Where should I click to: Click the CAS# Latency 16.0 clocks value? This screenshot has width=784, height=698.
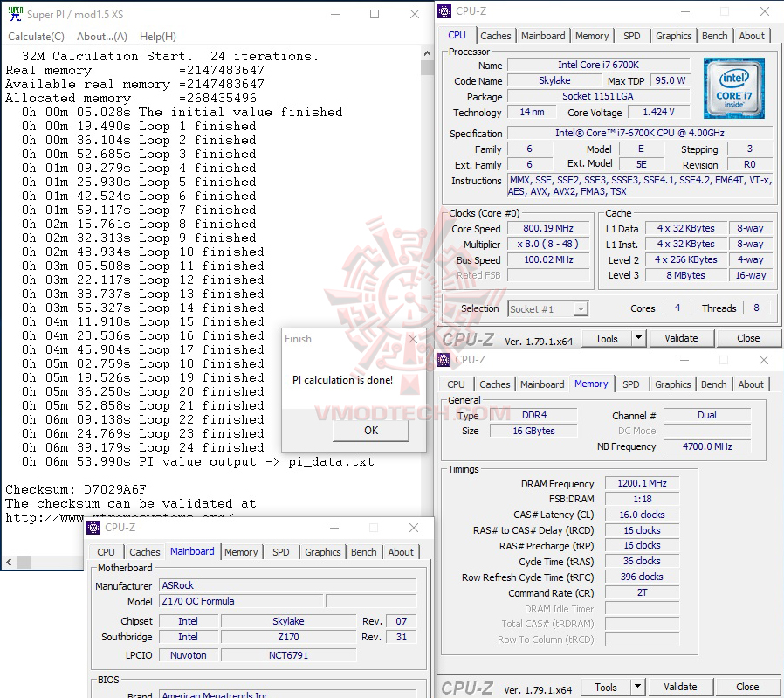[x=642, y=515]
